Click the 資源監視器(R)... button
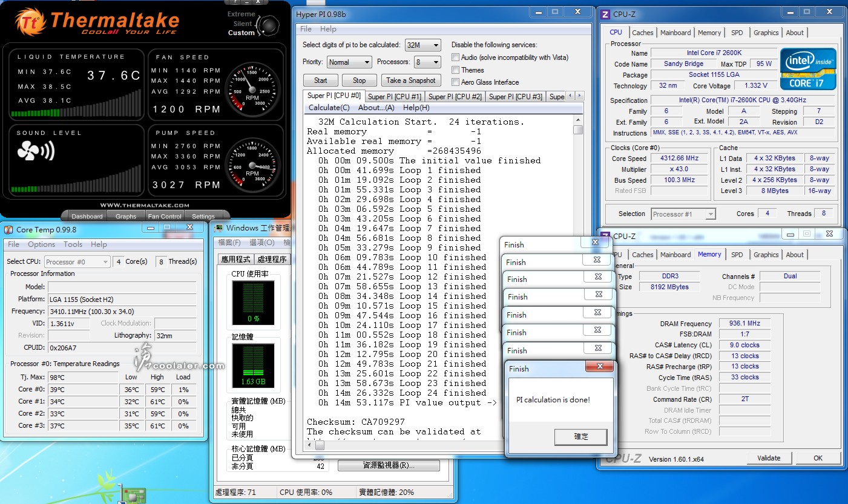 389,465
